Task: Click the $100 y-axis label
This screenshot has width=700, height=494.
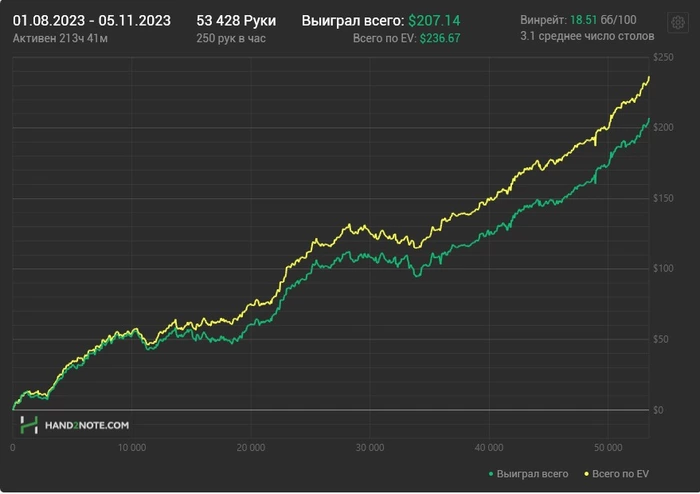Action: (x=663, y=268)
